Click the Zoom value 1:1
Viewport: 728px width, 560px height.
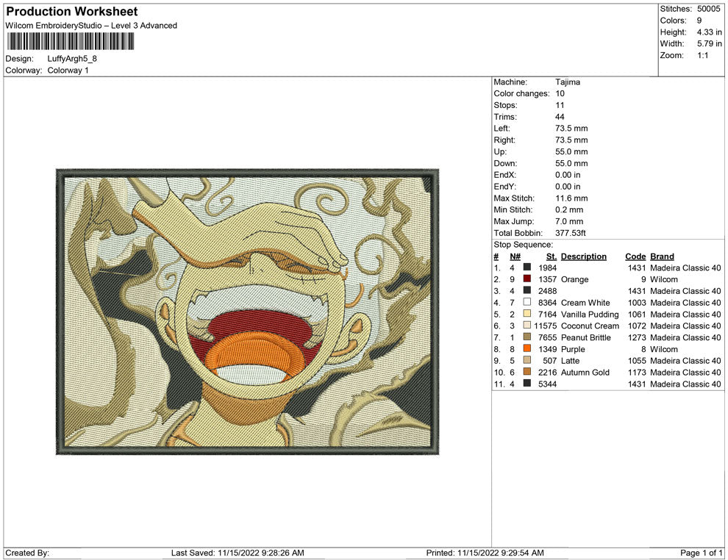tap(702, 55)
